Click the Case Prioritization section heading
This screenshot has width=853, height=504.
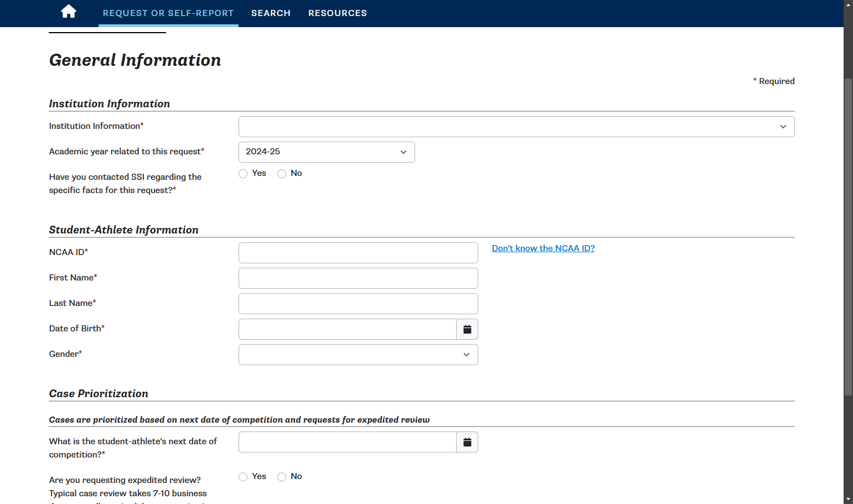[99, 393]
